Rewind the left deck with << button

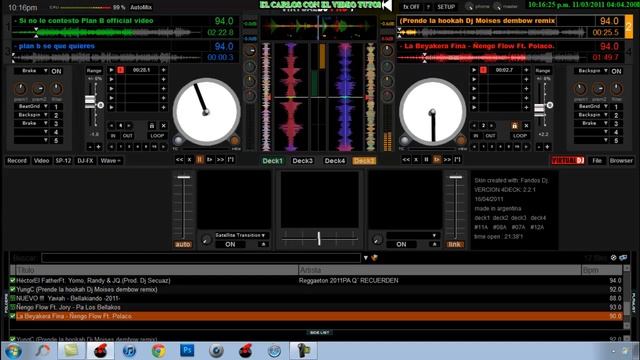tap(179, 160)
